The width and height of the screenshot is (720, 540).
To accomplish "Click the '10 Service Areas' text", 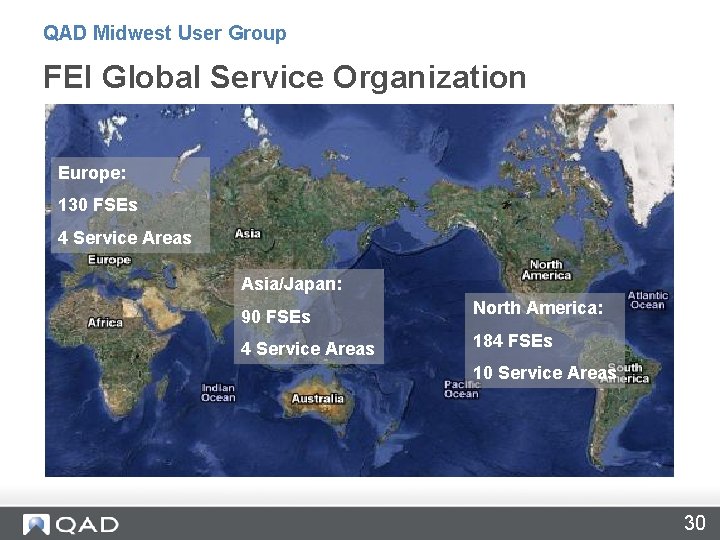I will pyautogui.click(x=545, y=372).
